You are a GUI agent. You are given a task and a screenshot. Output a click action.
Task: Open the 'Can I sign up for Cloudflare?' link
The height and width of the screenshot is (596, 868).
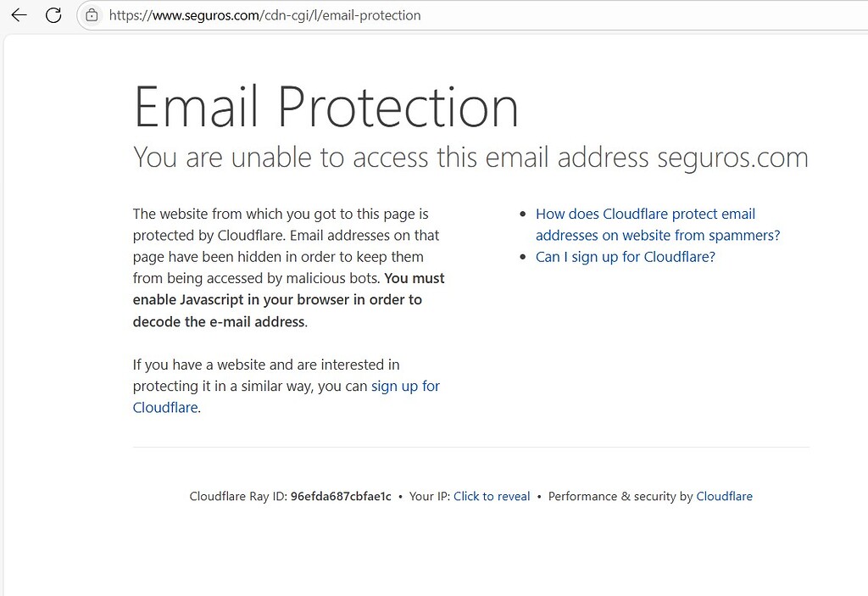tap(625, 257)
